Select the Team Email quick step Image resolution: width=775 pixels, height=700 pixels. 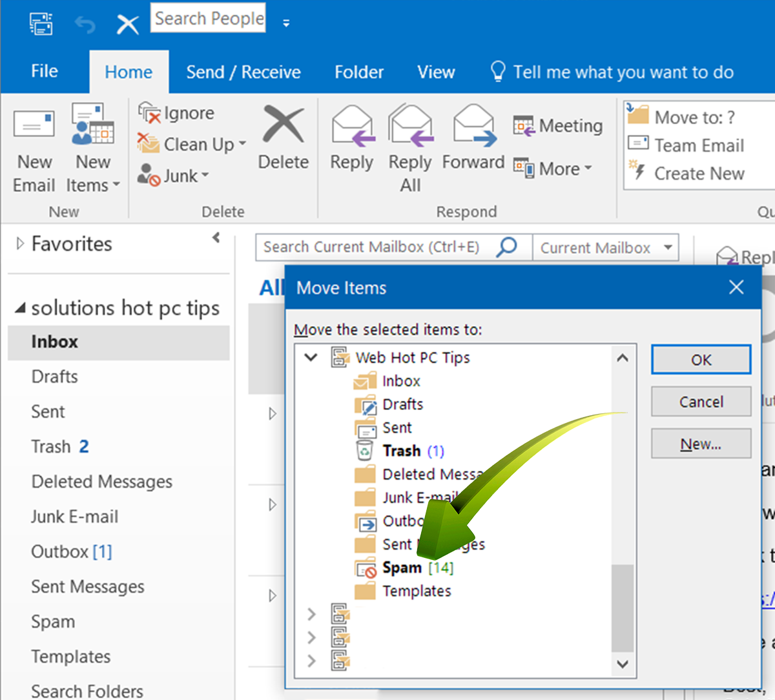click(686, 145)
